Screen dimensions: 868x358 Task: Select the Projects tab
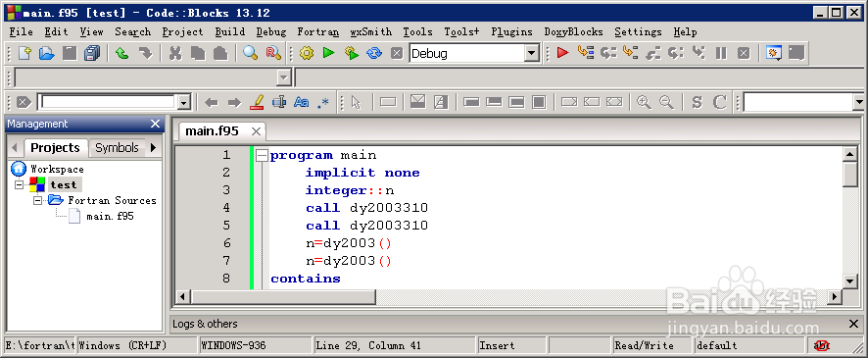pyautogui.click(x=56, y=148)
